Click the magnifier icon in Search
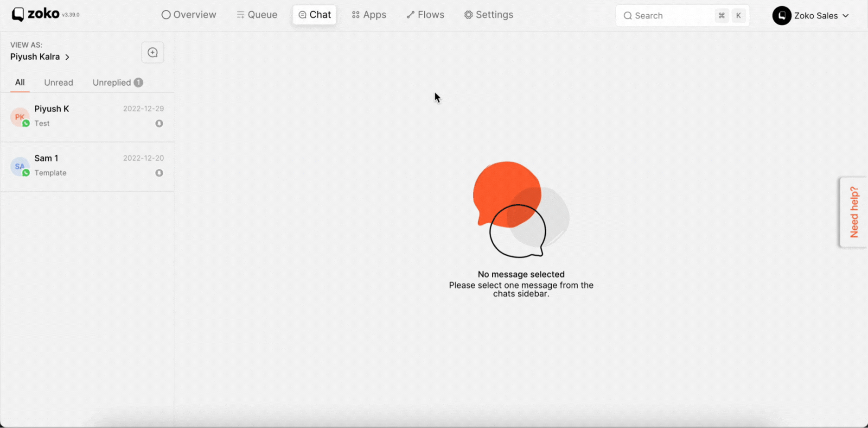The height and width of the screenshot is (428, 868). coord(627,16)
